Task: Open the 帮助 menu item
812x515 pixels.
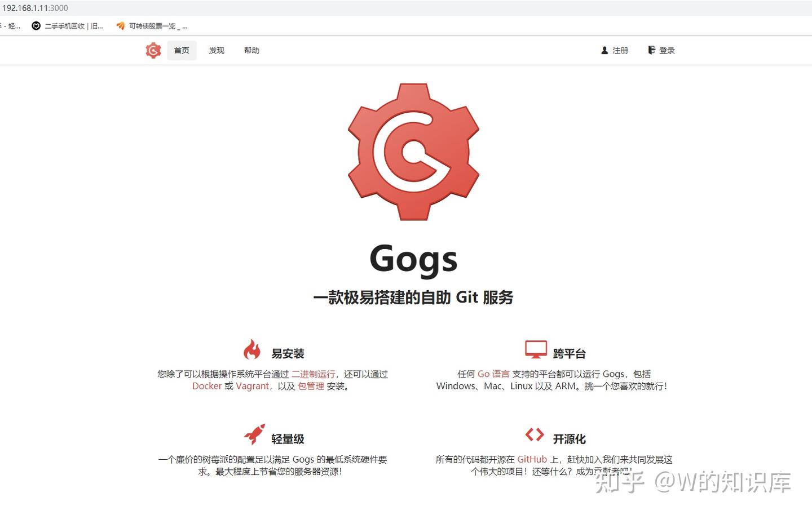Action: pos(251,50)
